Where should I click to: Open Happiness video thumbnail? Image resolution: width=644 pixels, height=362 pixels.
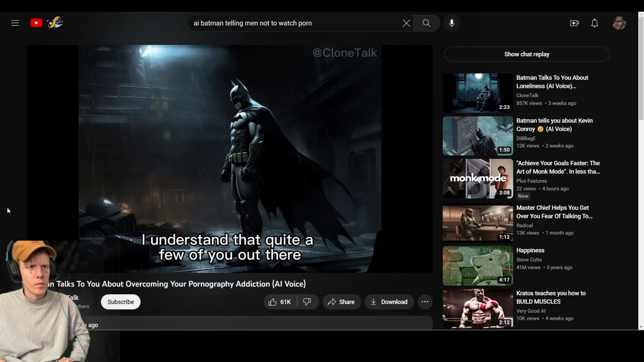478,265
